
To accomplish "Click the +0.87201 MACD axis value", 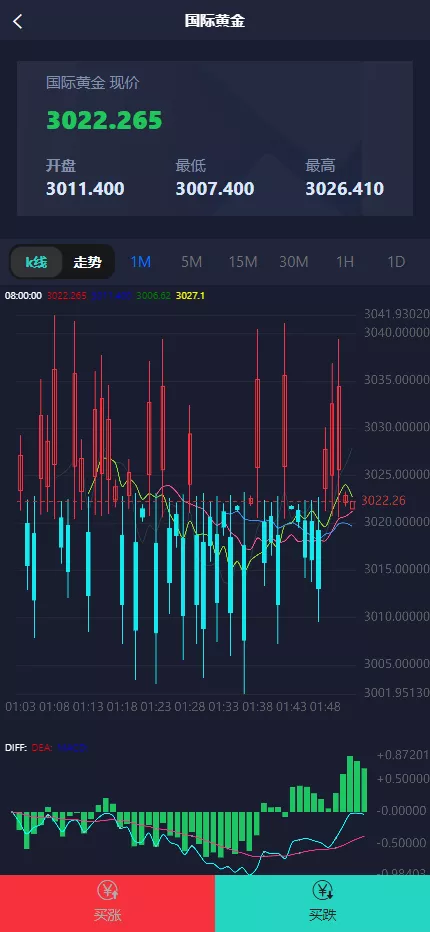I will (x=403, y=755).
